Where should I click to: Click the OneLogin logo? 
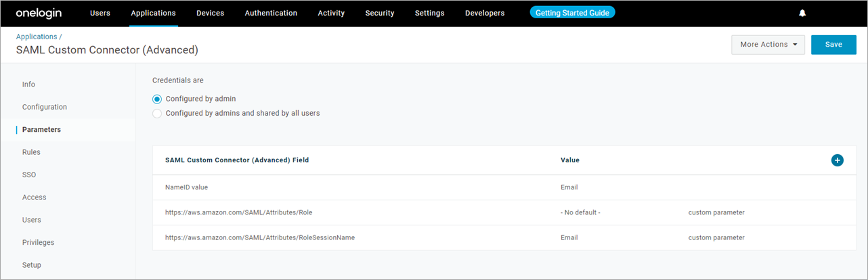[x=39, y=13]
